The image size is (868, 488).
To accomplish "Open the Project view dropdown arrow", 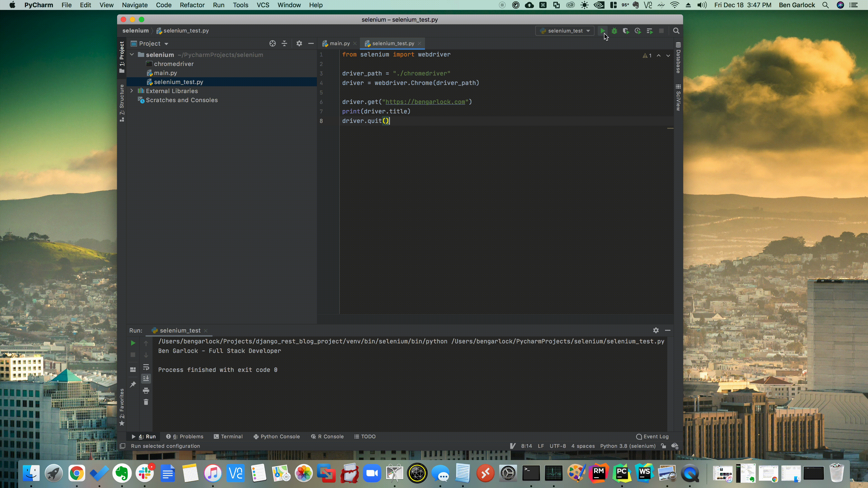I will (x=166, y=44).
